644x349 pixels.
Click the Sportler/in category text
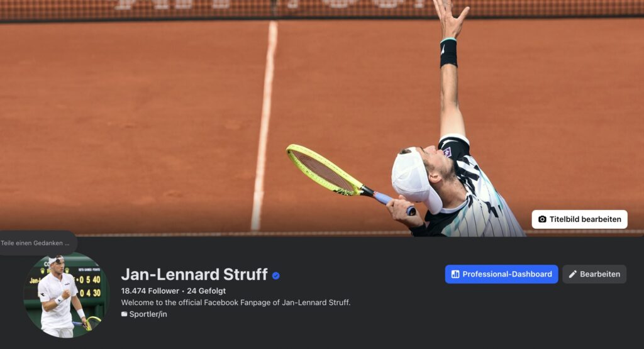point(148,314)
